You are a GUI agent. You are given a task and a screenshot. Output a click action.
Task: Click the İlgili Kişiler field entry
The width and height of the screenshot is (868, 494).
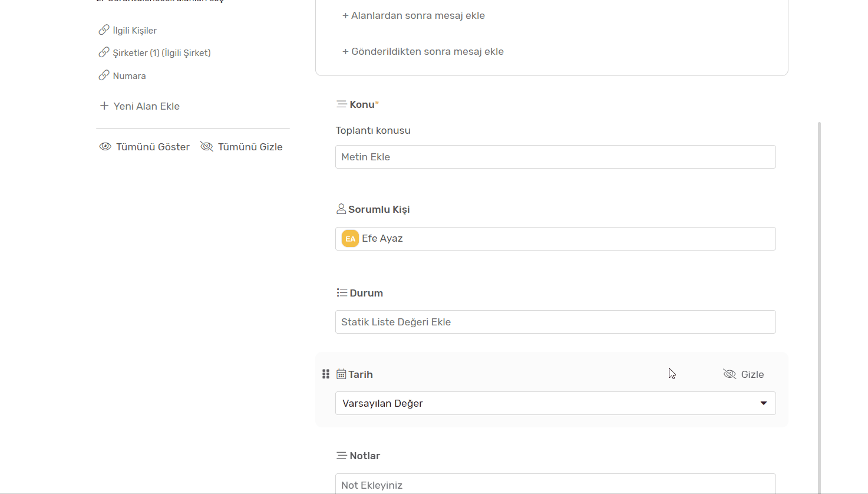pos(128,30)
